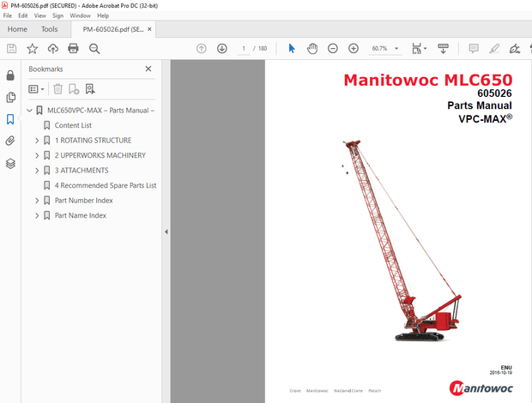Open the View menu
The image size is (532, 403).
click(40, 15)
